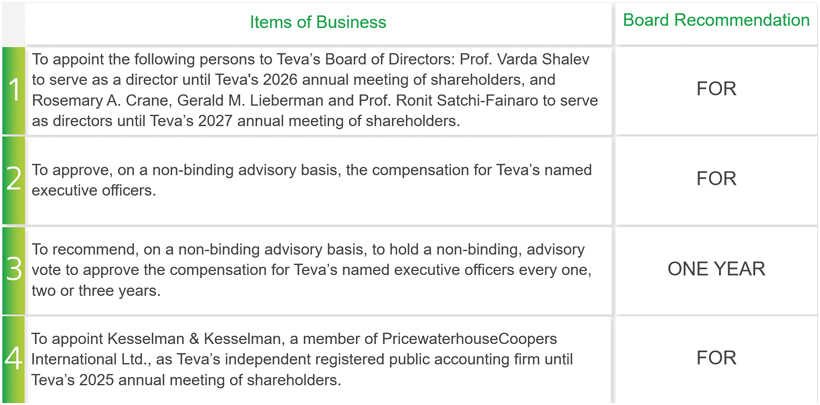Click FOR recommendation for director appointments

point(716,89)
